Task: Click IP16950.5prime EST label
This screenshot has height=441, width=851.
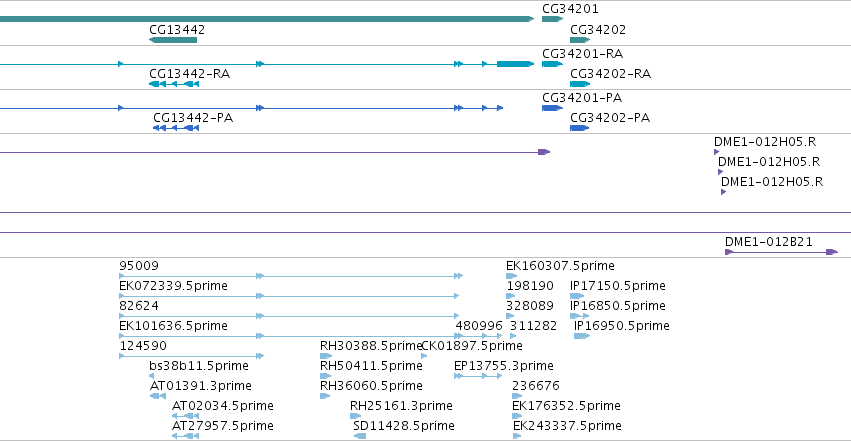Action: tap(622, 326)
